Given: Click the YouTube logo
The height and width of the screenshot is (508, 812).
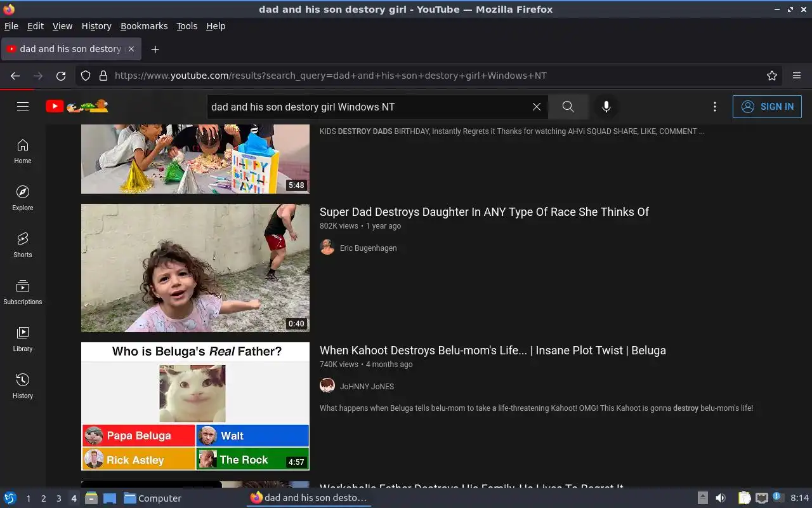Looking at the screenshot, I should (x=77, y=107).
